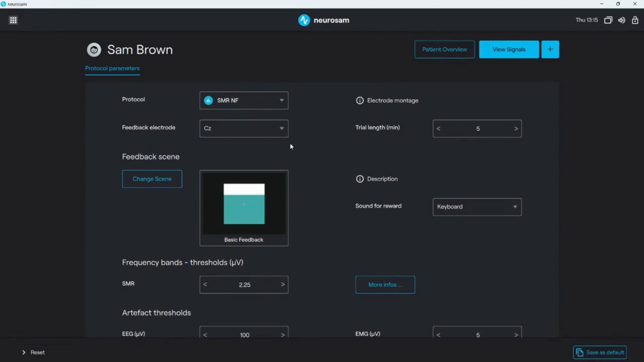Open the Sound for reward dropdown

(x=477, y=207)
